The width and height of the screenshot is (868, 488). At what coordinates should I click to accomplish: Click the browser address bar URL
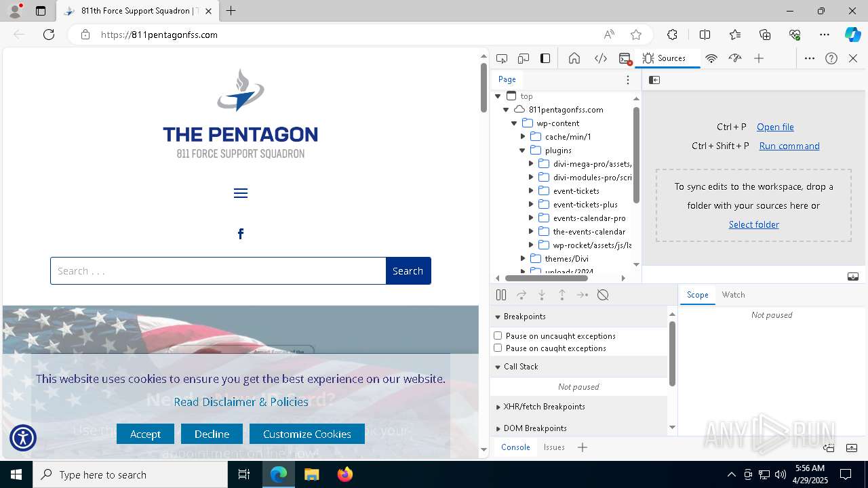click(x=159, y=35)
